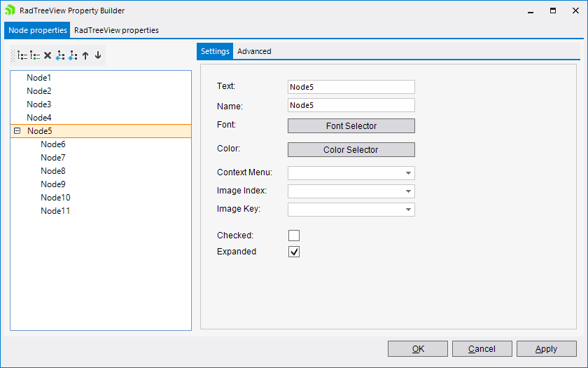This screenshot has width=588, height=368.
Task: Select child Node10 in the tree
Action: [55, 198]
